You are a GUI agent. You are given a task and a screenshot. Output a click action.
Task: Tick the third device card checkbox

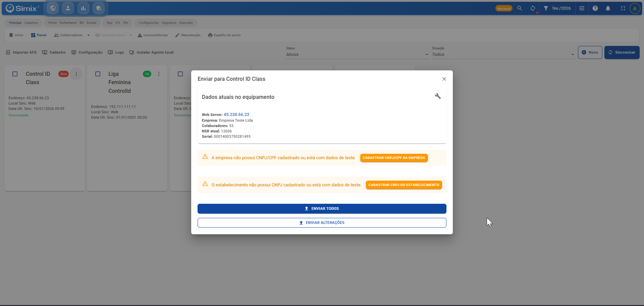point(180,74)
